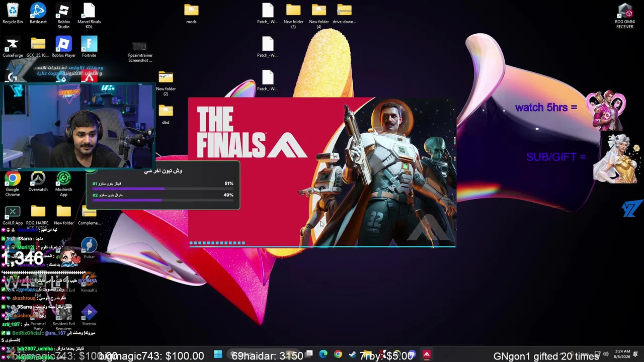Select the dbd folder icon
This screenshot has width=644, height=362.
pos(166,114)
